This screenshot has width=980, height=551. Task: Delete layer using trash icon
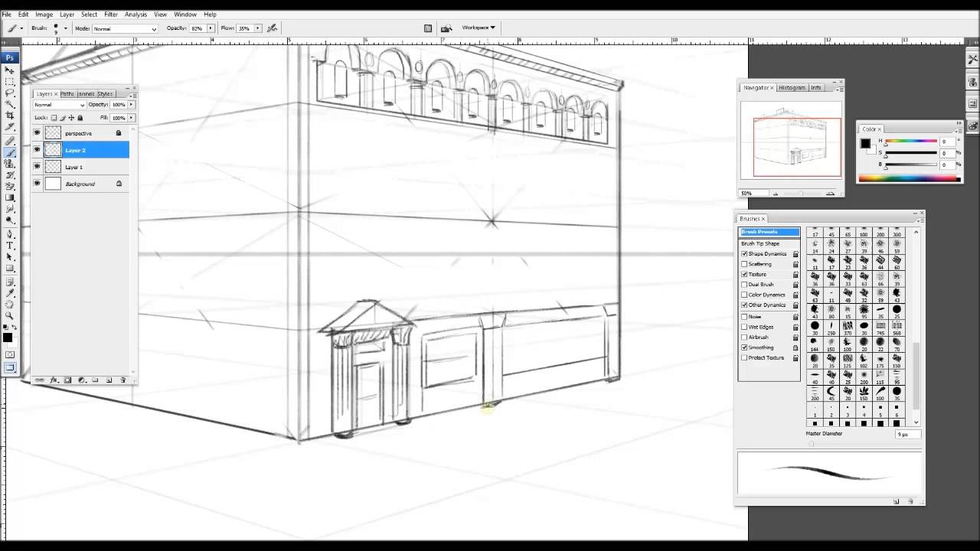point(122,380)
